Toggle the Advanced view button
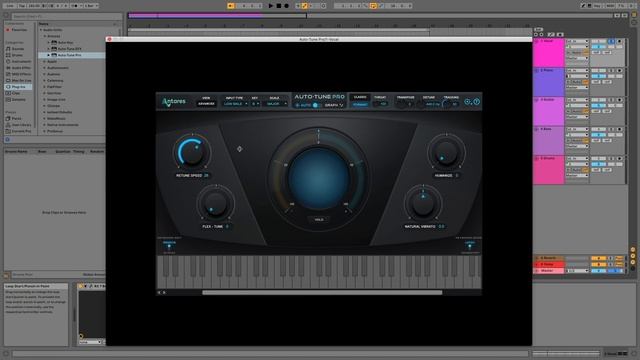 (x=206, y=104)
